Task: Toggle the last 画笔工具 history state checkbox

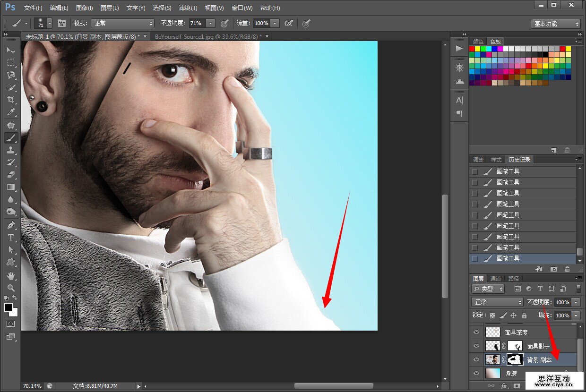Action: tap(475, 258)
